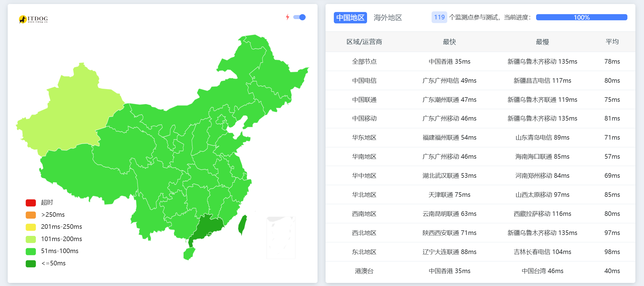
Task: Click the 119 monitoring points badge
Action: point(439,17)
